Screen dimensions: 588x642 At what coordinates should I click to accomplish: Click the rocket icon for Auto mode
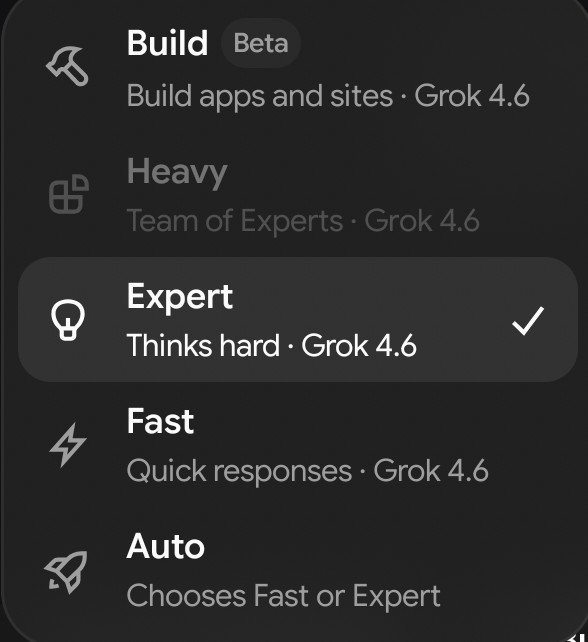pos(66,572)
